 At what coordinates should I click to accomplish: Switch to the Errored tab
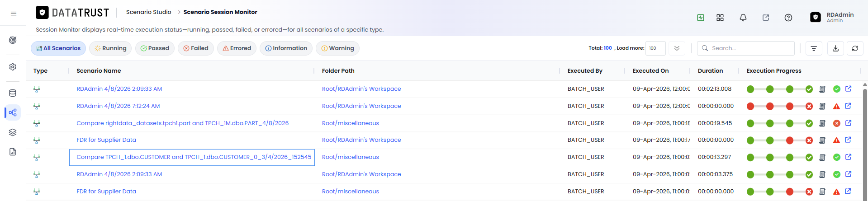click(237, 48)
